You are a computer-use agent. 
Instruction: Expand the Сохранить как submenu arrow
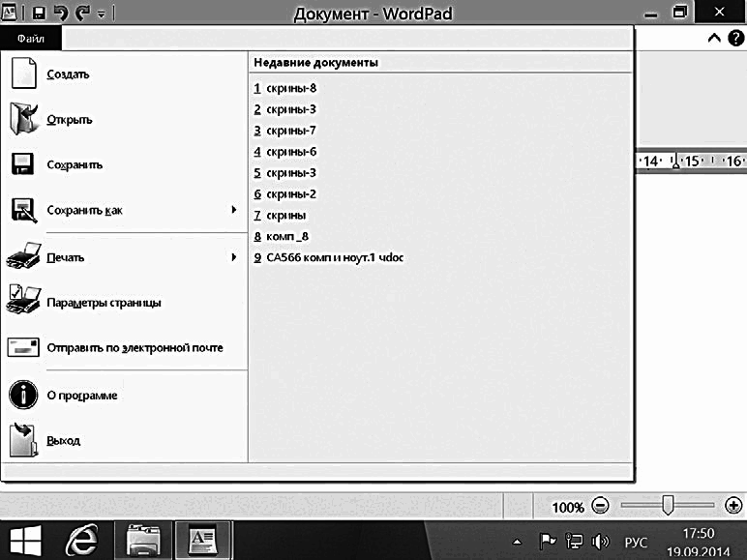pyautogui.click(x=234, y=210)
